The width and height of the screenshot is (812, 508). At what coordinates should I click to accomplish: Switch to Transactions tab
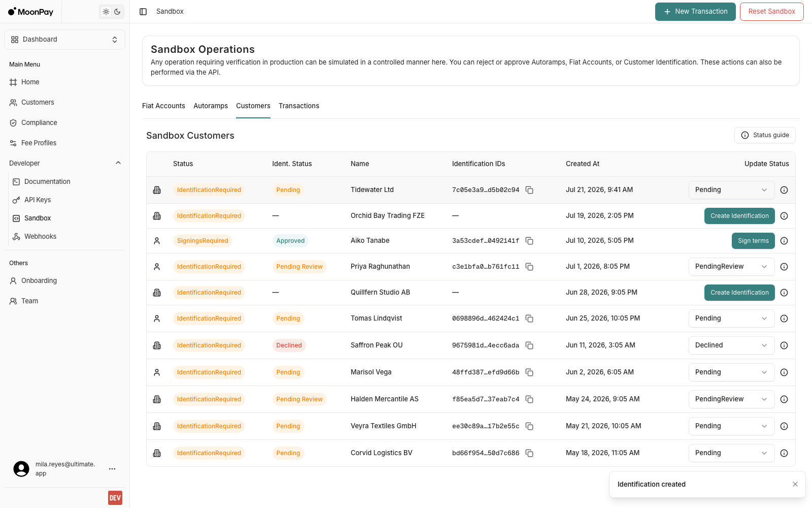299,106
